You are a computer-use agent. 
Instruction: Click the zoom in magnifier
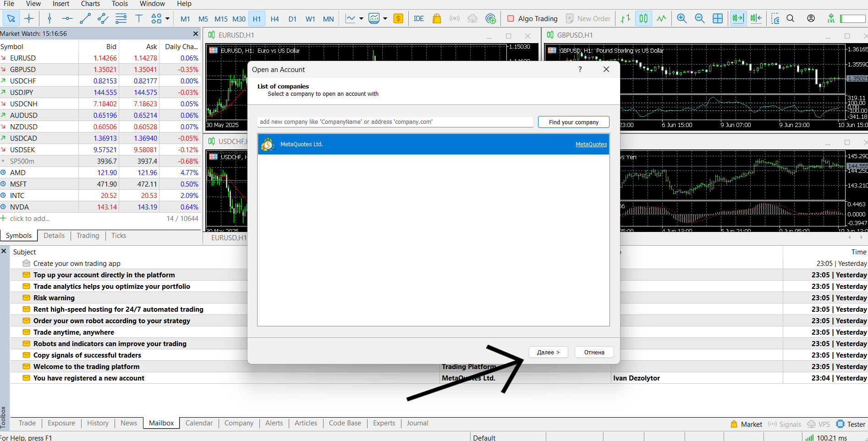(681, 18)
